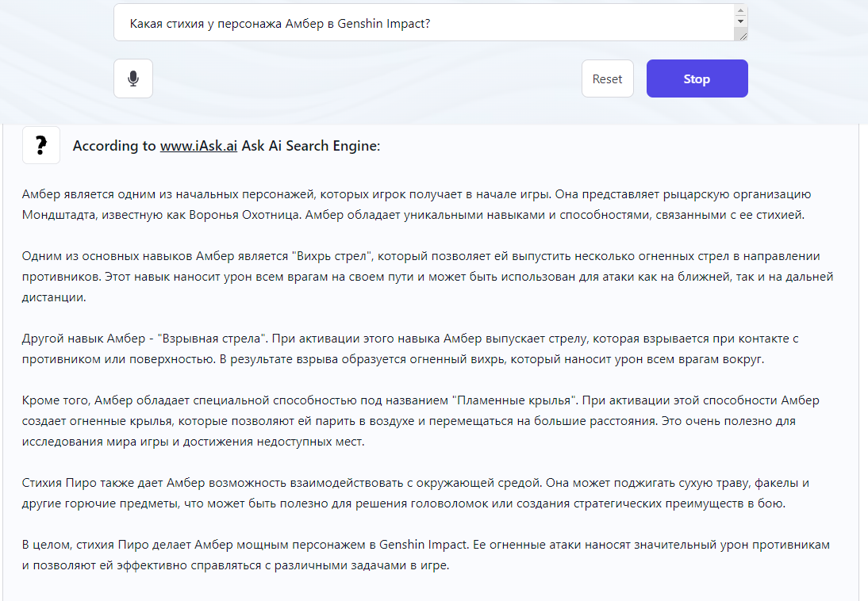The width and height of the screenshot is (868, 601).
Task: Click the microphone voice input icon
Action: click(x=133, y=78)
